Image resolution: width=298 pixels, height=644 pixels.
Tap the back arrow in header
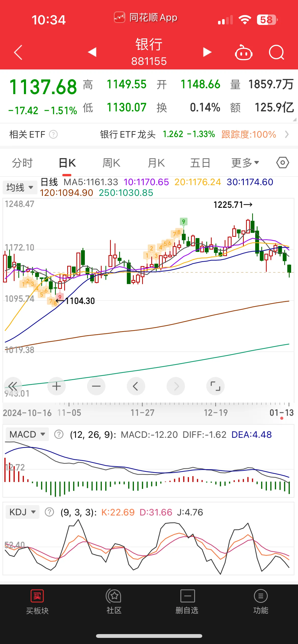18,52
